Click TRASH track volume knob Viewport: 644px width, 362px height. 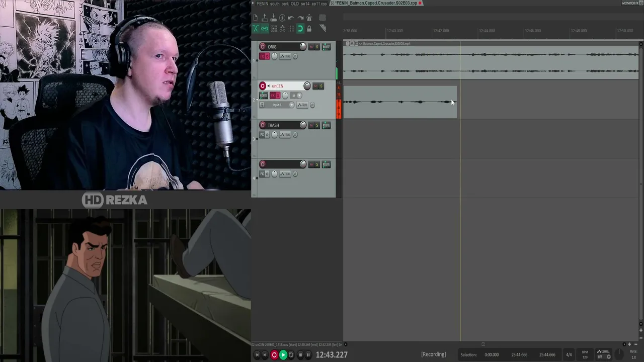click(x=303, y=125)
